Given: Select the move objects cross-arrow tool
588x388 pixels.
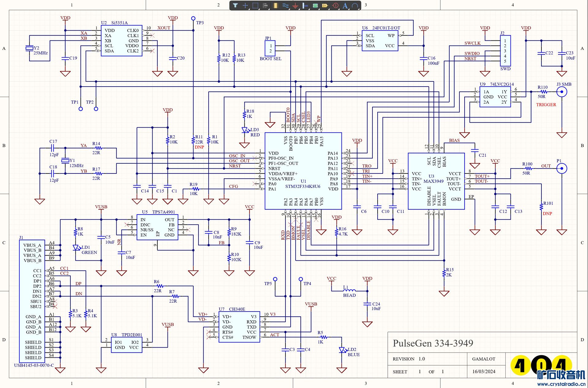Looking at the screenshot, I should 245,6.
